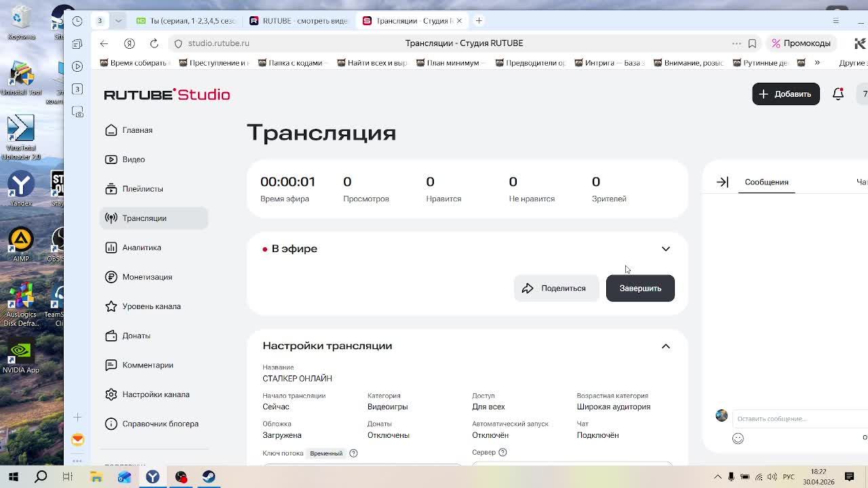Click the browser back arrow
Viewport: 868px width, 488px height.
(104, 43)
